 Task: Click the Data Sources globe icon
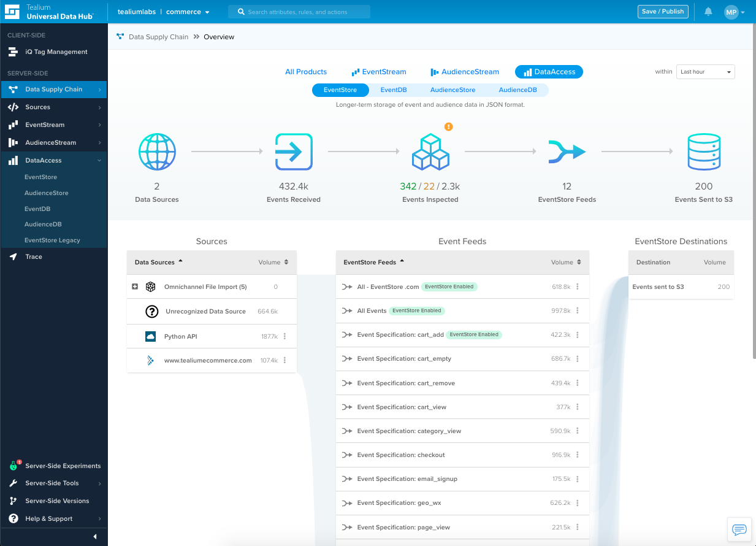[157, 152]
